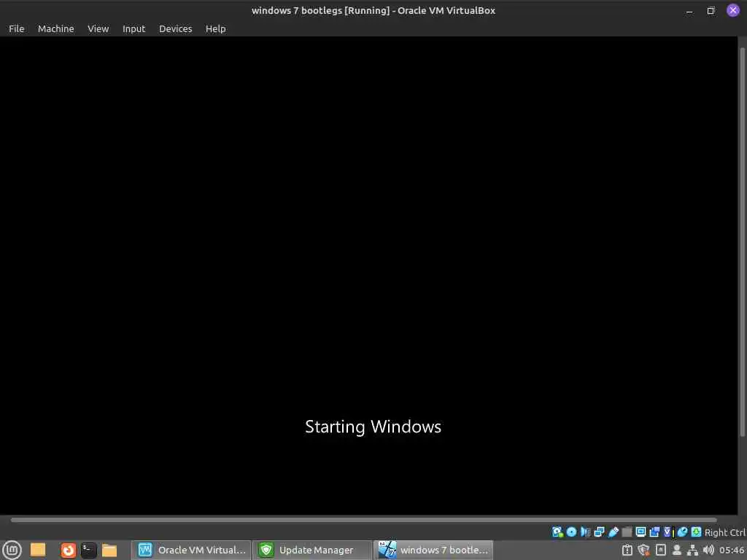Open the sound volume tray icon
This screenshot has height=560, width=747.
pyautogui.click(x=708, y=550)
